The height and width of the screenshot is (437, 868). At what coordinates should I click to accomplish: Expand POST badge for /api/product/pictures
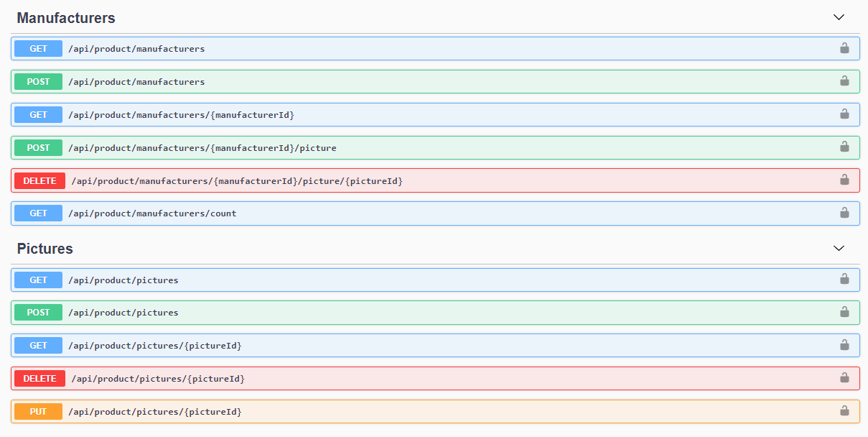[x=39, y=313]
